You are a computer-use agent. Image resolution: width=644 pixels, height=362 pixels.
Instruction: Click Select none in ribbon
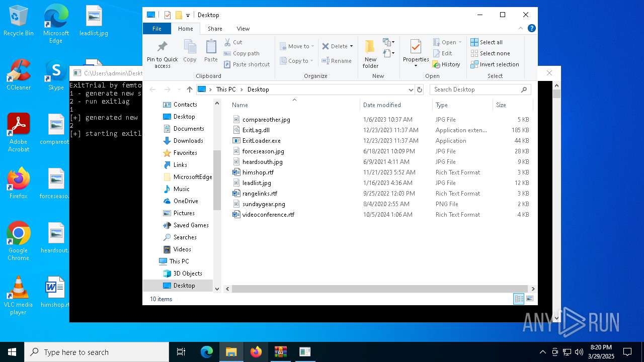click(x=490, y=53)
